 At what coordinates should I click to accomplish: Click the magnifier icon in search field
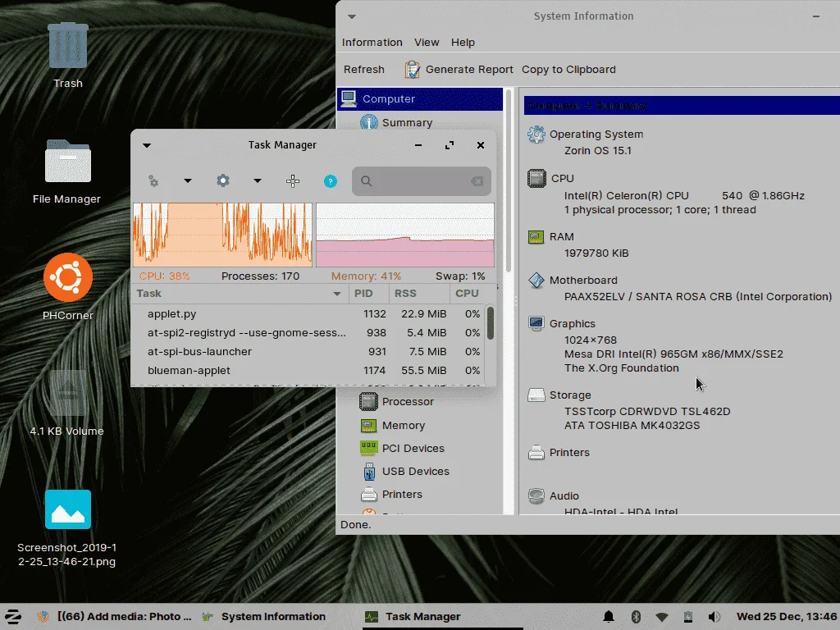click(x=367, y=181)
